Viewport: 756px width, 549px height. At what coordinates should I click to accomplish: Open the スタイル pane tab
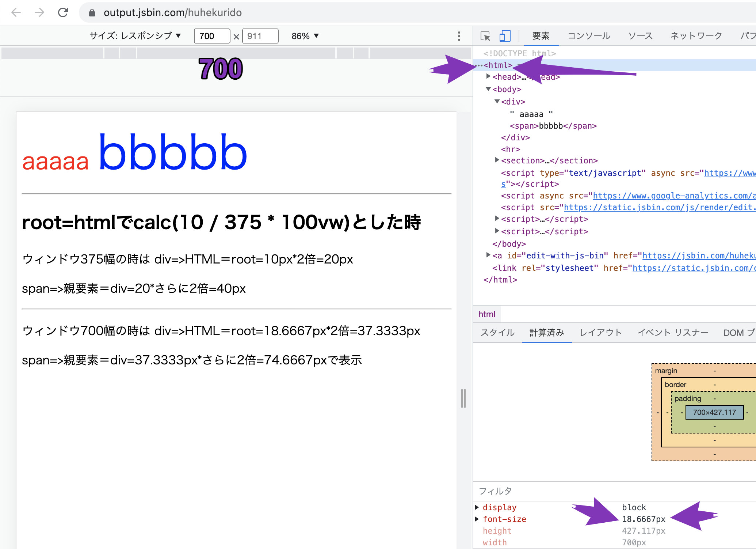tap(497, 333)
